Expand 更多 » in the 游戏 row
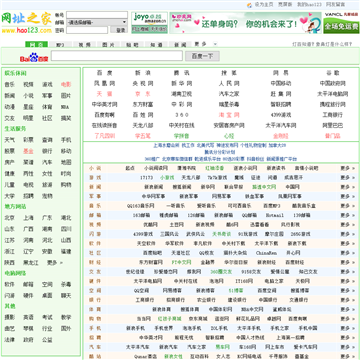The height and width of the screenshot is (360, 360). [348, 178]
